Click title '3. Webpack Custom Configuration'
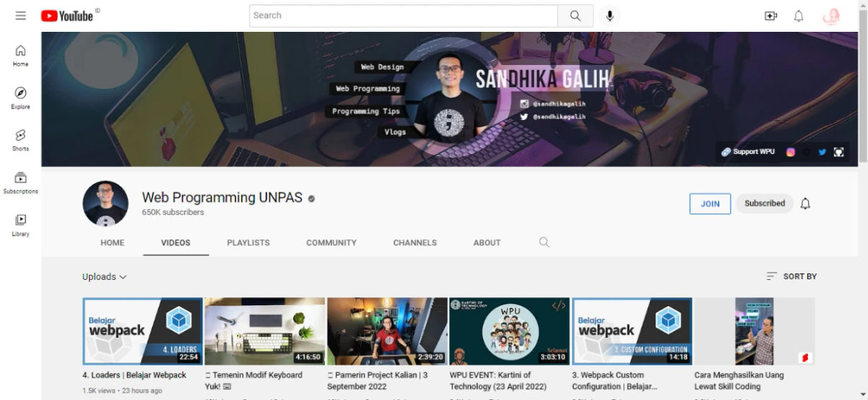 (x=615, y=380)
